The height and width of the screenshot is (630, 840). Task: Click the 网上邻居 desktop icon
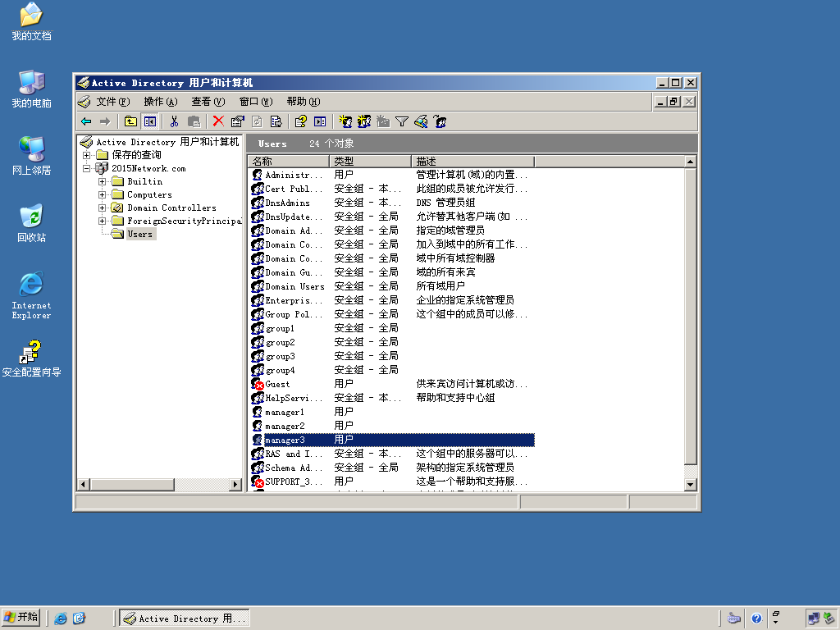32,156
